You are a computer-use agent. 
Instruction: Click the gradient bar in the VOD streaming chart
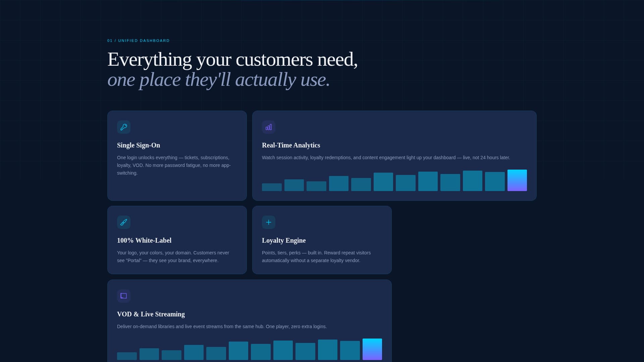click(x=372, y=349)
